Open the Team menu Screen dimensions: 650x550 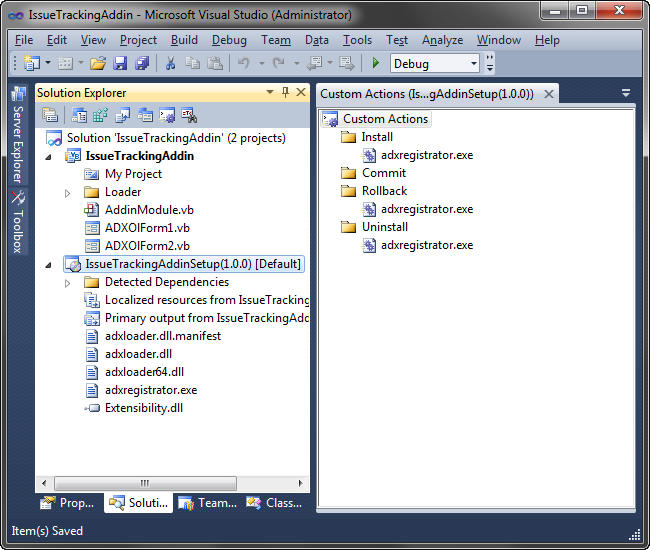(x=276, y=40)
